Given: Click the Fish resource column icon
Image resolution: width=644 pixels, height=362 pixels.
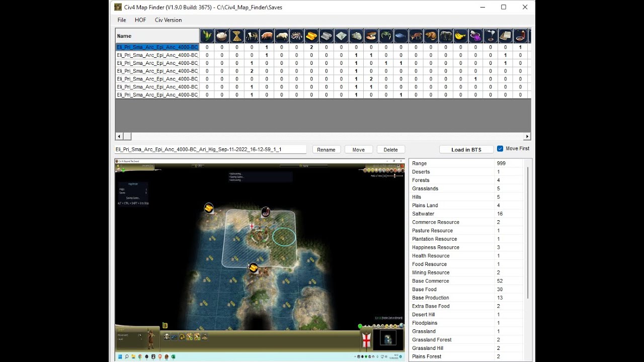Looking at the screenshot, I should click(401, 36).
